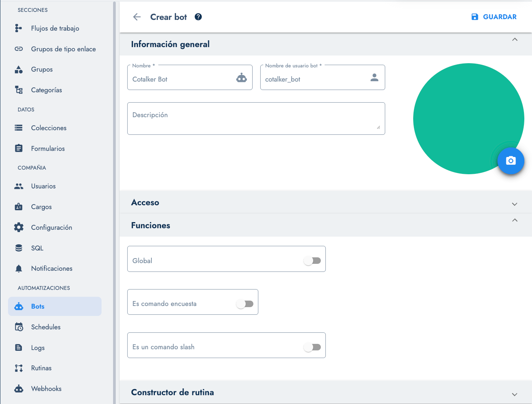Click the GUARDAR button

(494, 17)
